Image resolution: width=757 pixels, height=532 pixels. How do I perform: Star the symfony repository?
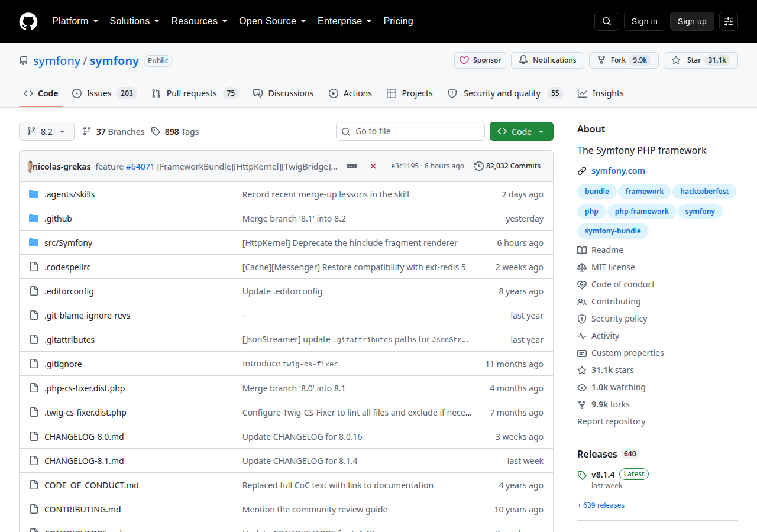point(701,60)
